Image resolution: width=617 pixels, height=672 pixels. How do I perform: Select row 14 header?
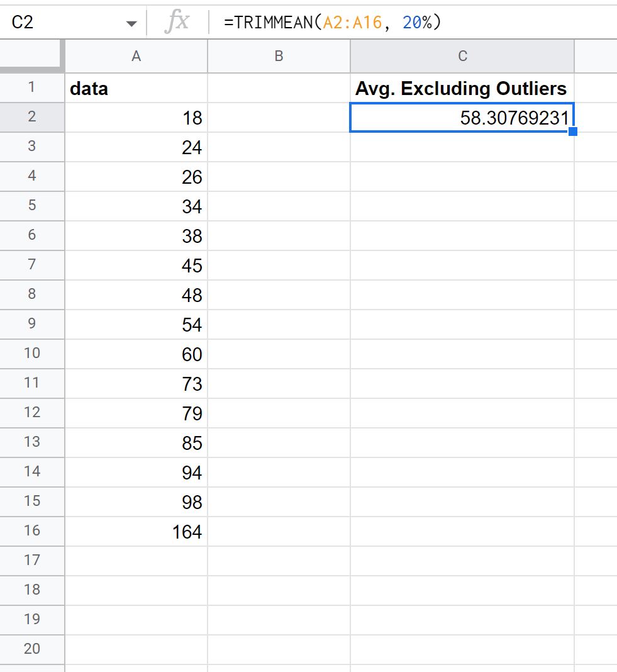coord(32,472)
